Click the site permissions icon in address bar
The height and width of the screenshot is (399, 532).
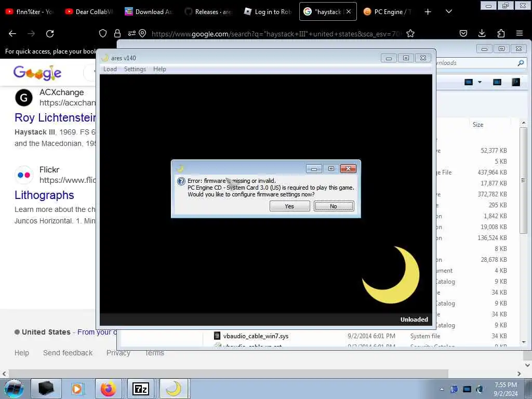[131, 33]
